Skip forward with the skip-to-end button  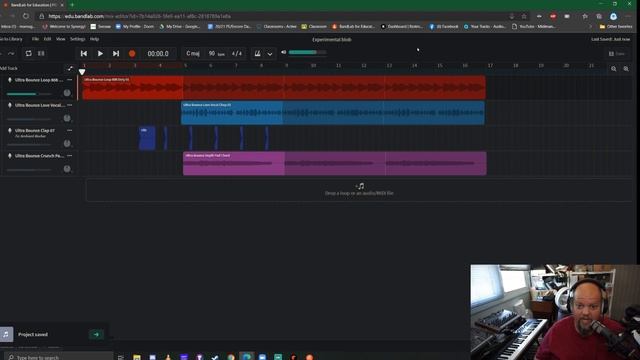click(116, 53)
